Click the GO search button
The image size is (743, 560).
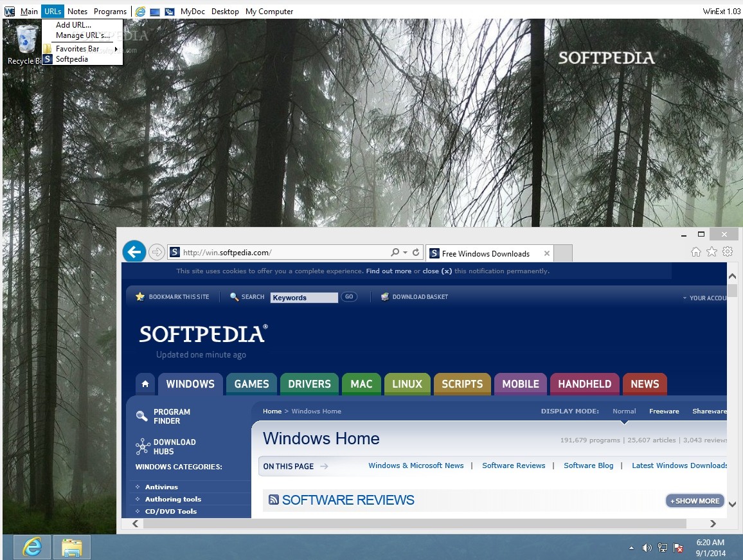[349, 297]
